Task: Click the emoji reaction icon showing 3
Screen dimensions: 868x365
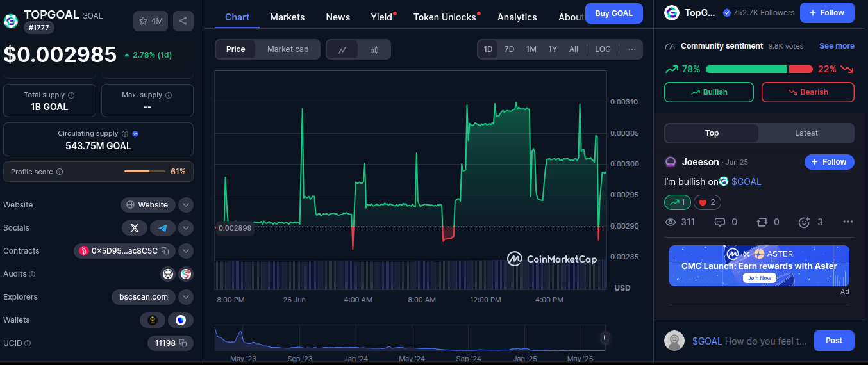Action: (x=804, y=222)
